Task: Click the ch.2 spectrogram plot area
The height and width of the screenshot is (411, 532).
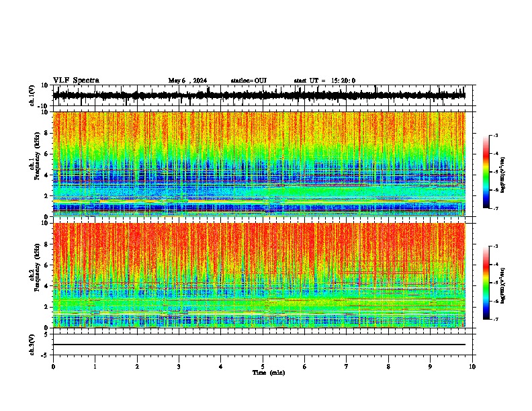Action: click(x=259, y=275)
